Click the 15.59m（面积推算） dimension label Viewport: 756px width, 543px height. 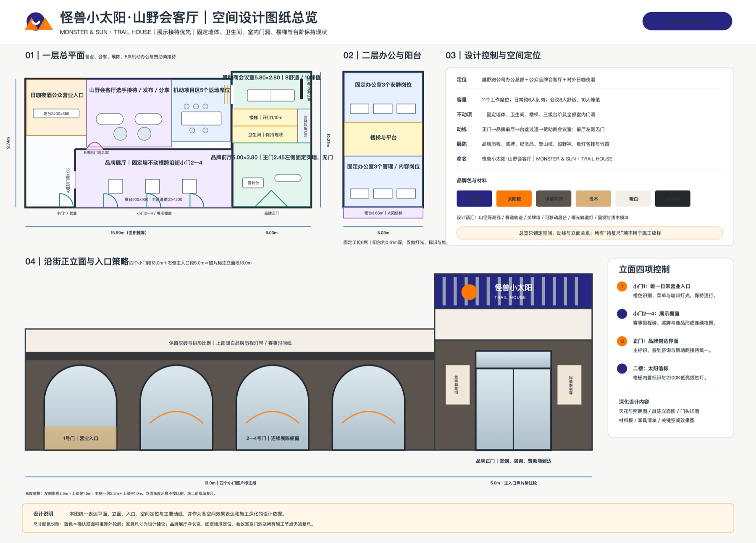(x=129, y=233)
